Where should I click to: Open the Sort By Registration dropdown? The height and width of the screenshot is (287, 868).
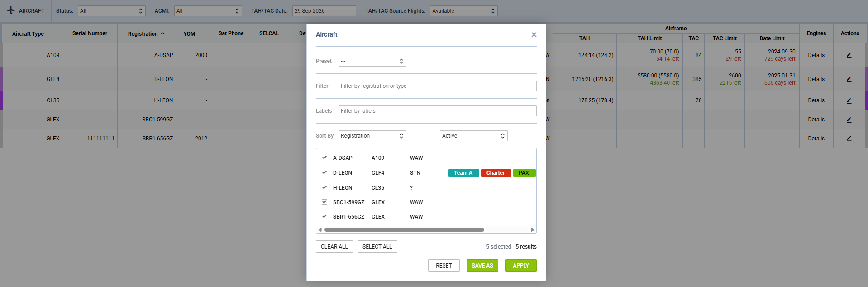tap(372, 136)
